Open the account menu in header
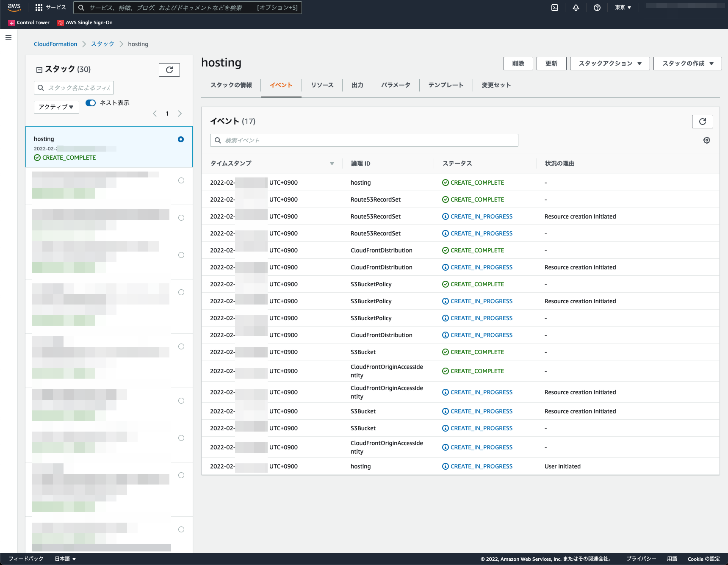728x565 pixels. point(684,6)
